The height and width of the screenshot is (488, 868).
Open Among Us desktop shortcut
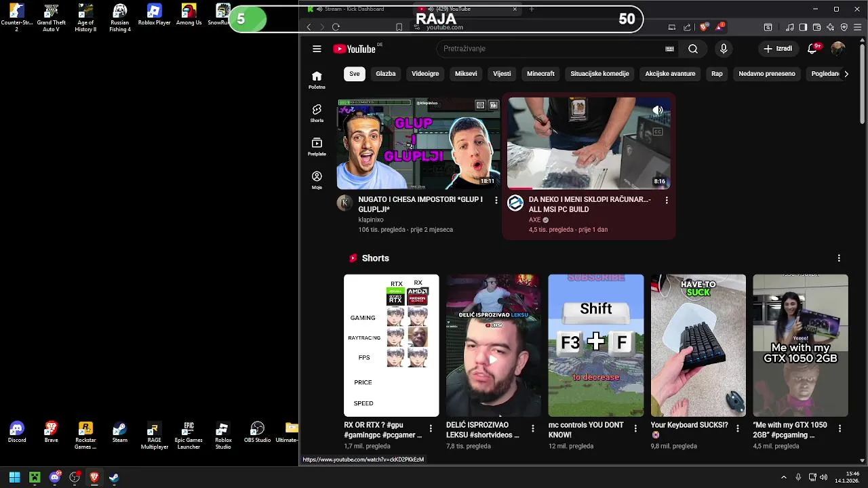(x=189, y=15)
